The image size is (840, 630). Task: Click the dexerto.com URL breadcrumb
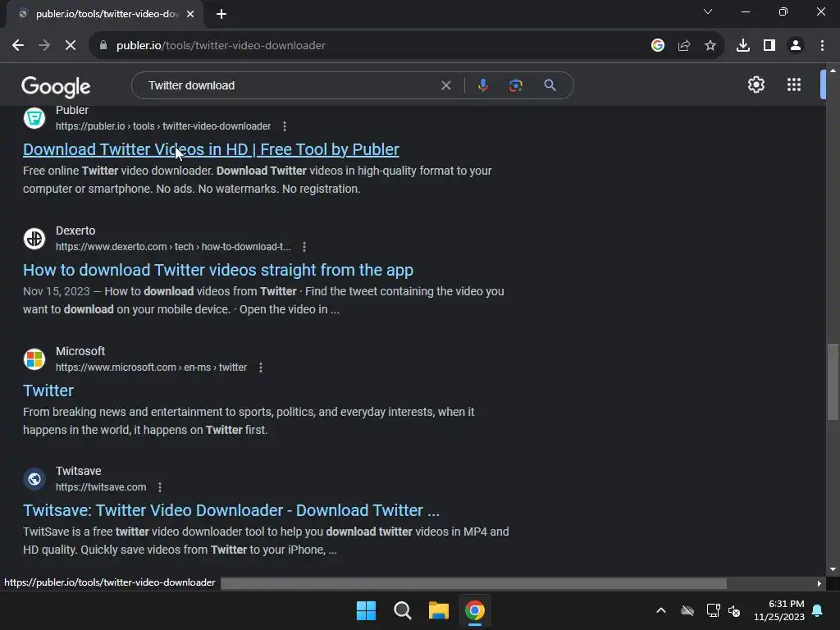[173, 247]
